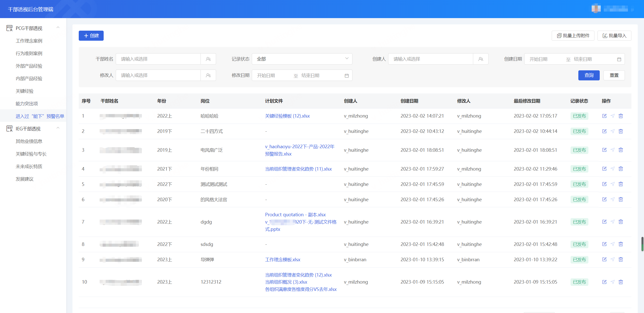Delete row 1 using trash icon
The height and width of the screenshot is (313, 644).
coord(621,116)
